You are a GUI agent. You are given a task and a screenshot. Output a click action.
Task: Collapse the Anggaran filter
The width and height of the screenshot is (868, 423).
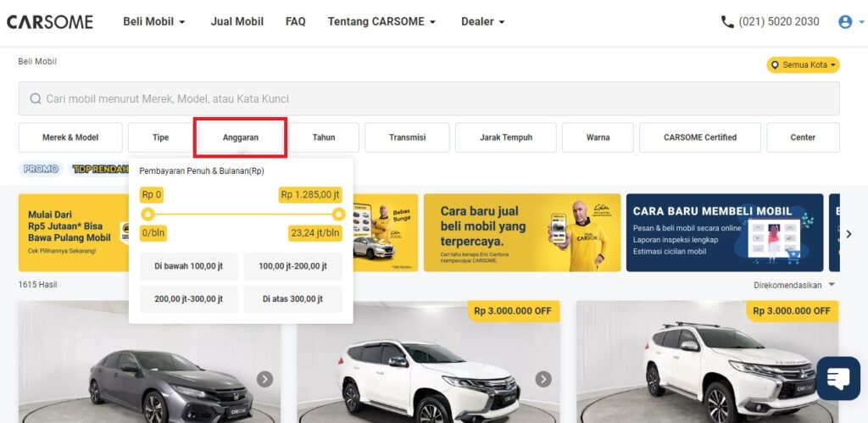click(240, 137)
